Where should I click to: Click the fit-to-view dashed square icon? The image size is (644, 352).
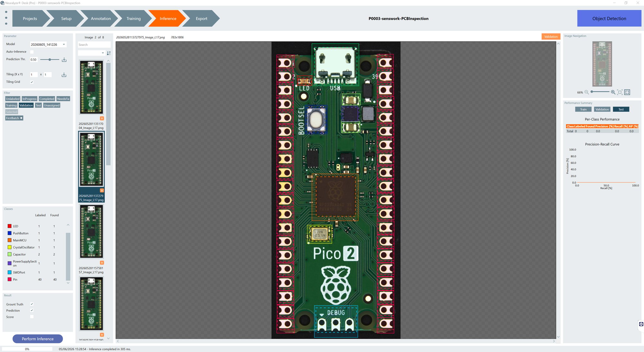620,92
